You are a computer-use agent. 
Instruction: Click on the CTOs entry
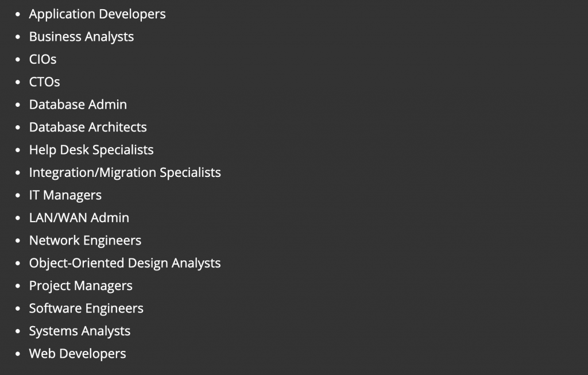(44, 82)
